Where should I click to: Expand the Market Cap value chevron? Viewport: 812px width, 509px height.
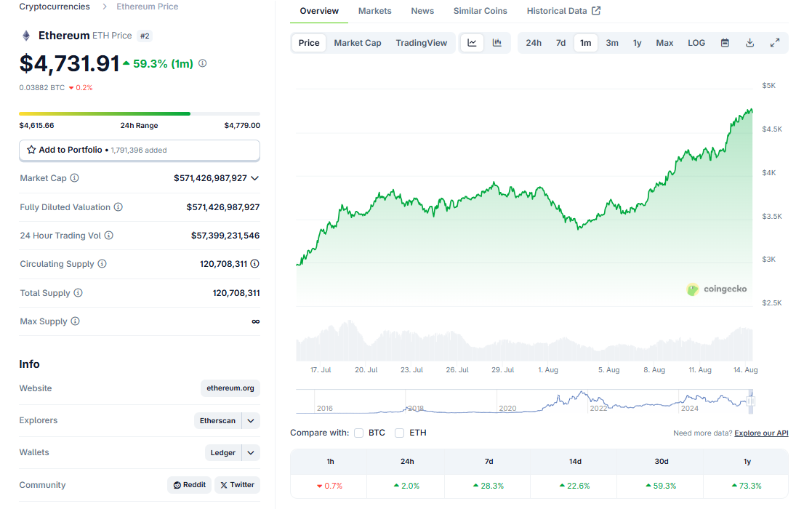[254, 178]
